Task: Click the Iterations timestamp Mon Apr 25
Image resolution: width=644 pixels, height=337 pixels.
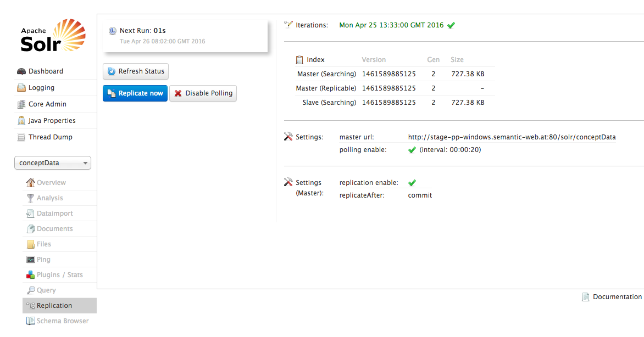Action: point(391,25)
